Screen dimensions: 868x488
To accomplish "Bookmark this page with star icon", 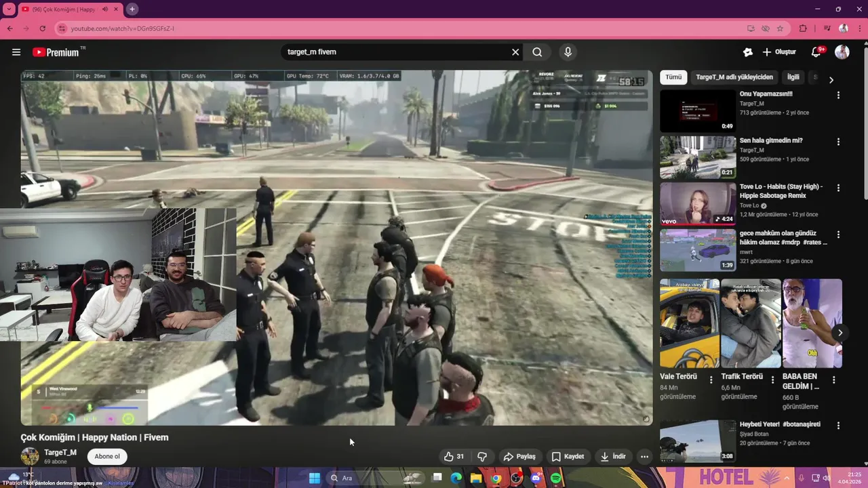I will (780, 28).
